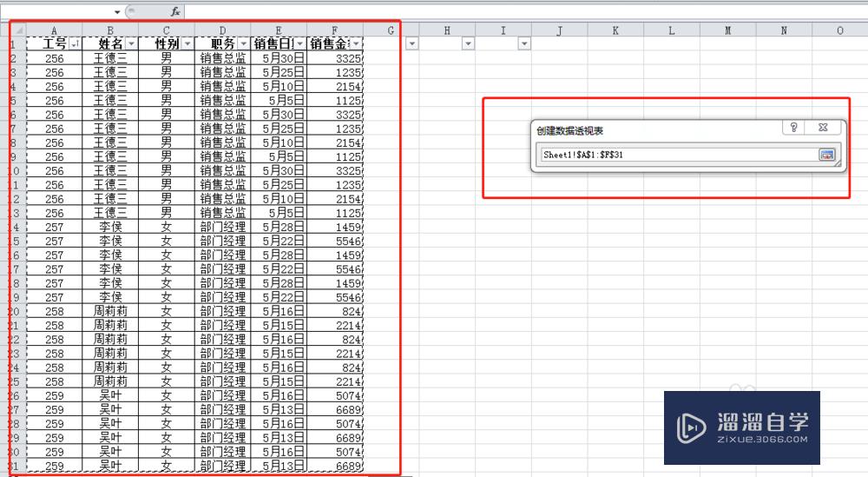Click the 部门经理 cell in row 31
This screenshot has width=868, height=477.
(x=222, y=466)
